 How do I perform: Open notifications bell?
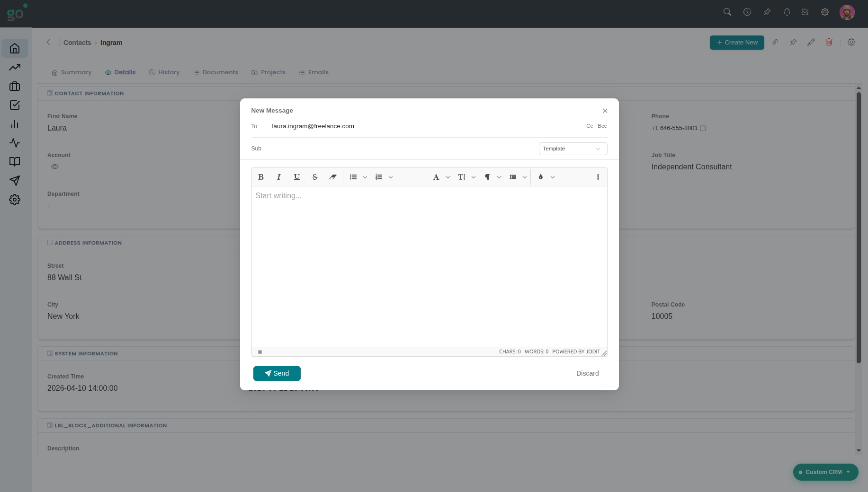pyautogui.click(x=787, y=12)
